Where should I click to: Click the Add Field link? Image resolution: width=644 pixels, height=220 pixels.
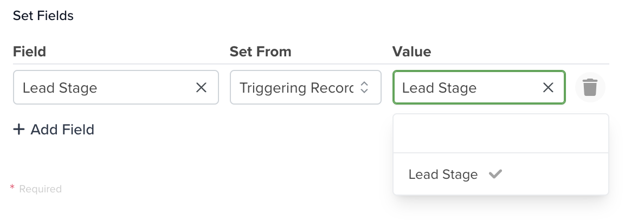pos(54,130)
